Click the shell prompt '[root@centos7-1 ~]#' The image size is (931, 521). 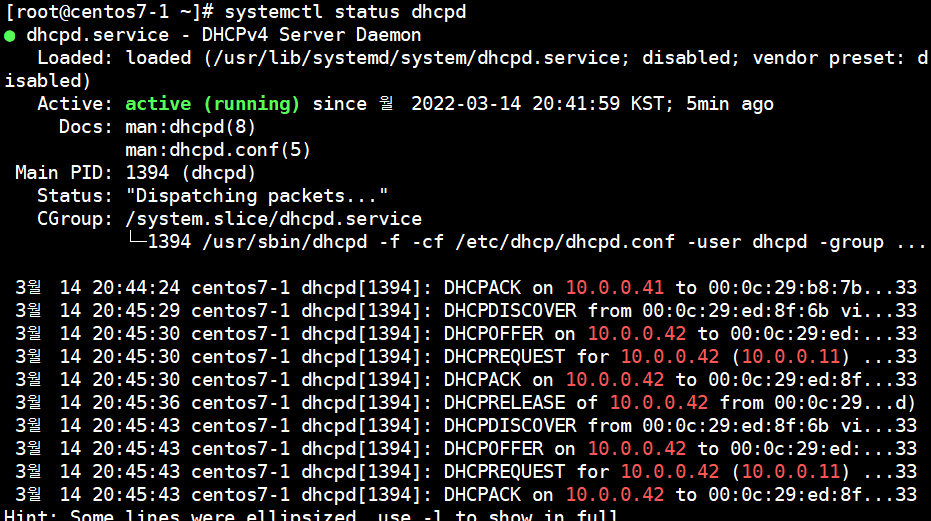click(x=109, y=12)
